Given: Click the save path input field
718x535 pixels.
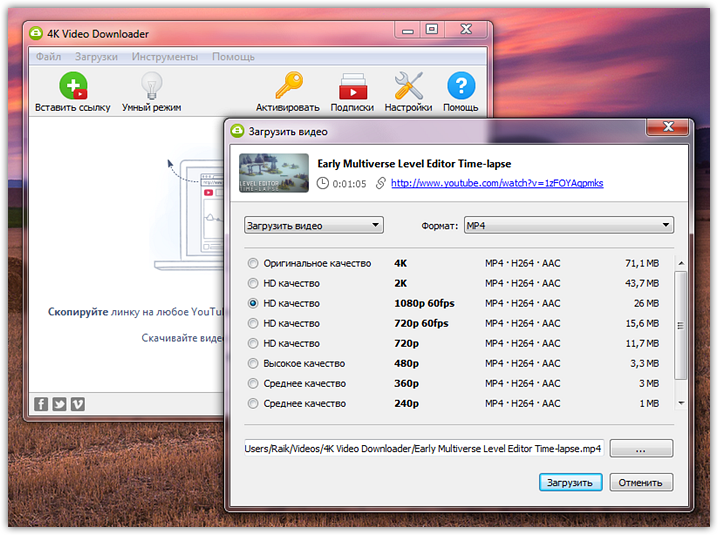Looking at the screenshot, I should (424, 448).
